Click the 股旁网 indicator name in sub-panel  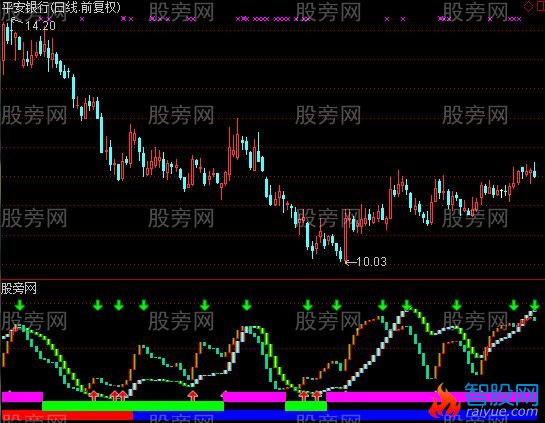[x=19, y=288]
